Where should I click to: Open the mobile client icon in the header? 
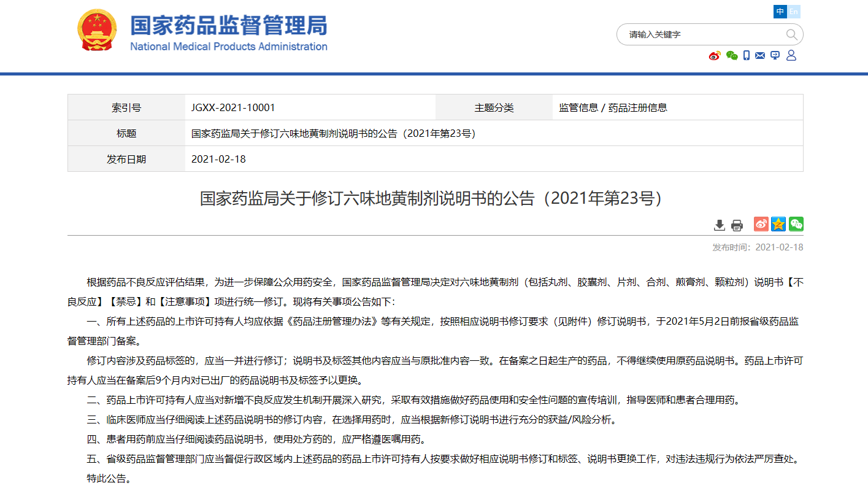tap(745, 55)
